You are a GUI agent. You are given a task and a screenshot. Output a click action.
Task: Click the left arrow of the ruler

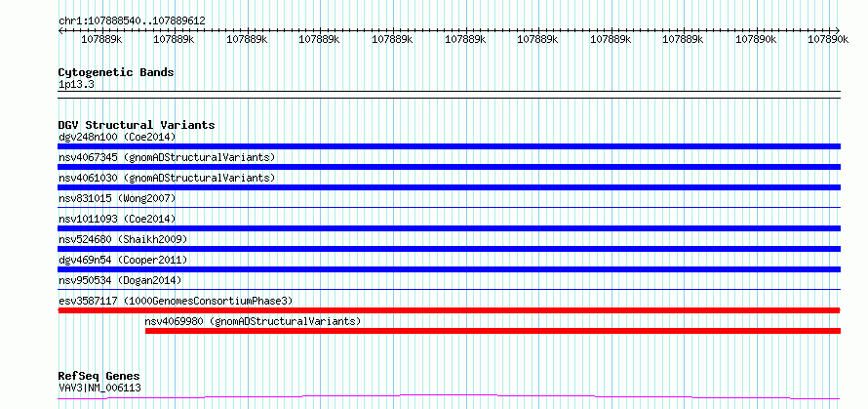pyautogui.click(x=60, y=30)
